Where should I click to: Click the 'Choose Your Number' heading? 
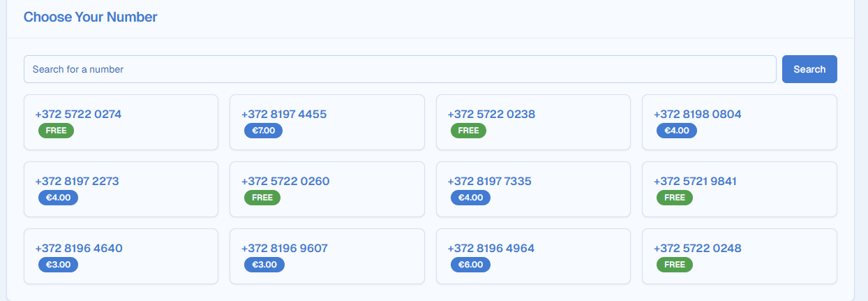[x=91, y=17]
